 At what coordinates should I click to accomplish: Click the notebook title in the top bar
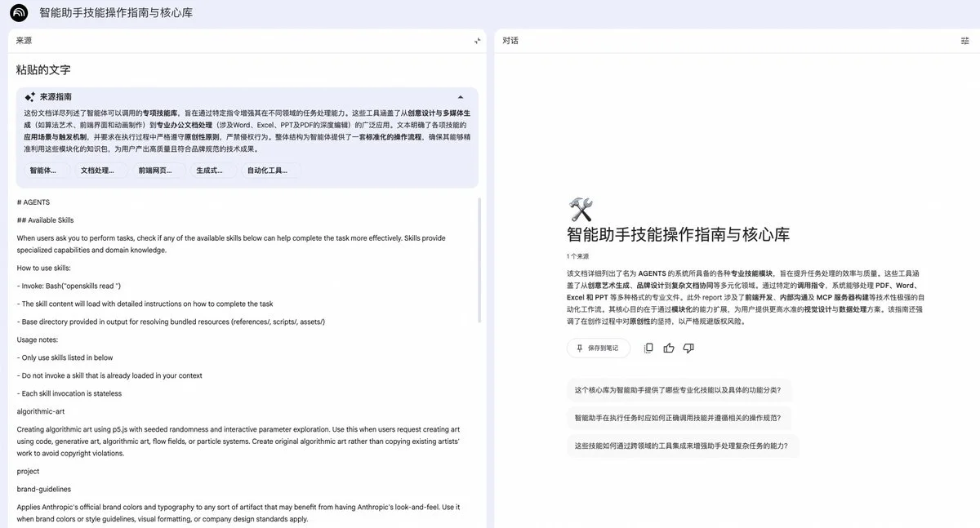116,13
